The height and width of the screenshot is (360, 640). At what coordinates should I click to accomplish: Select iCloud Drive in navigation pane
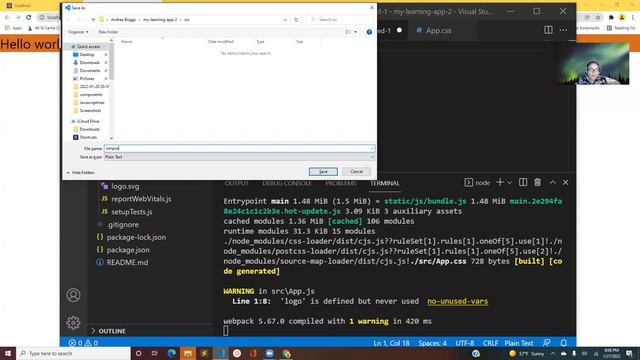pos(88,121)
